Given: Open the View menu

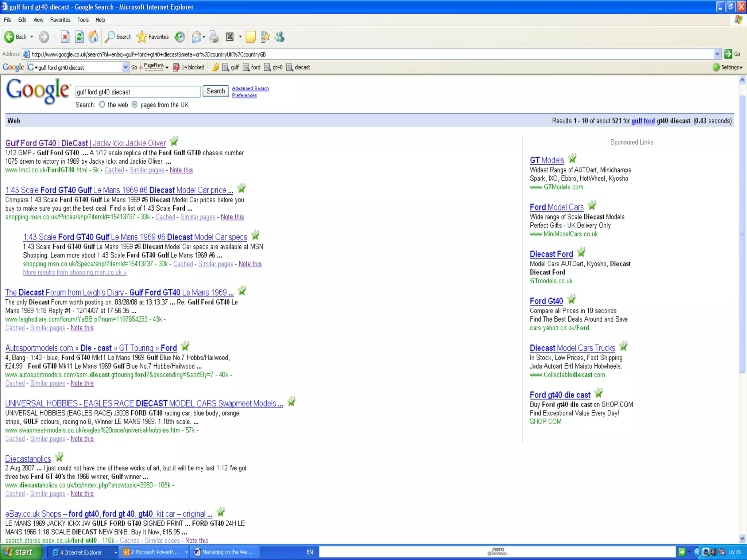Looking at the screenshot, I should 38,20.
